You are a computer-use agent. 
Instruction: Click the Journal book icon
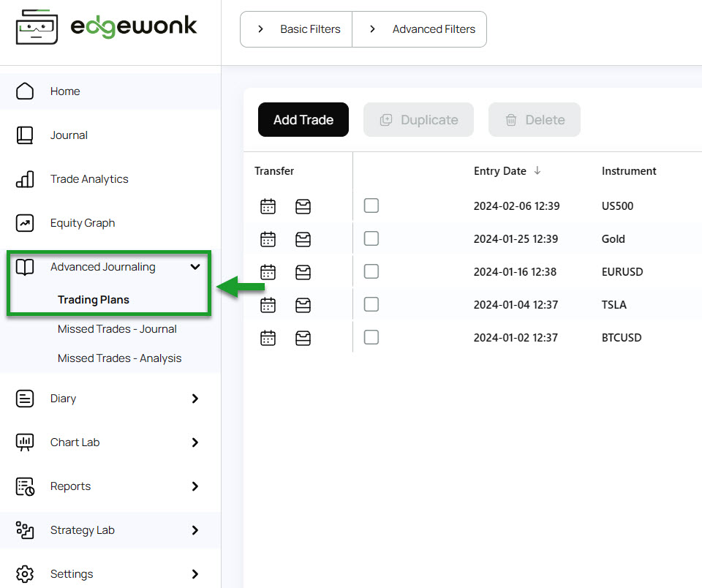(x=25, y=135)
